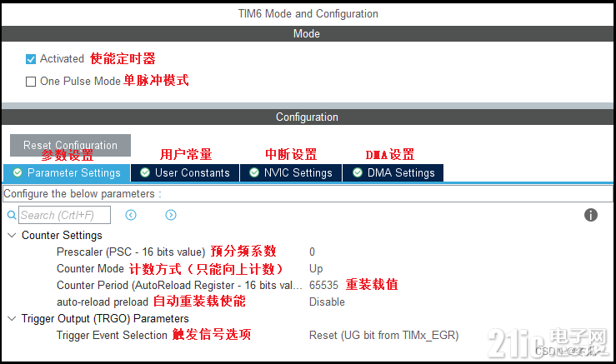
Task: Click the info icon at right
Action: (x=591, y=215)
